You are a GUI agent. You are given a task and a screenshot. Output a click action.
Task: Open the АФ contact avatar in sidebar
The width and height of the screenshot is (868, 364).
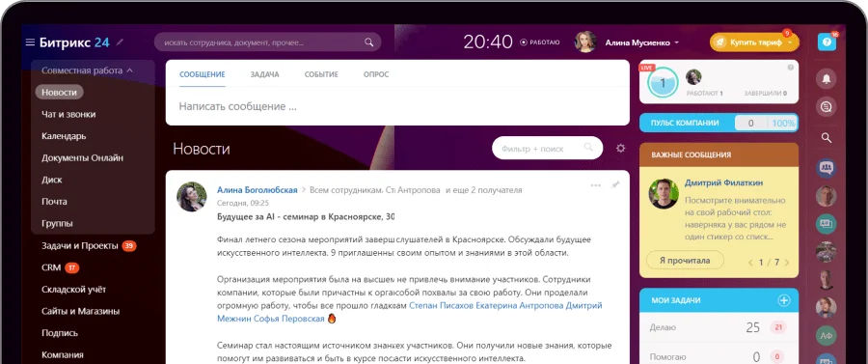pos(826,335)
